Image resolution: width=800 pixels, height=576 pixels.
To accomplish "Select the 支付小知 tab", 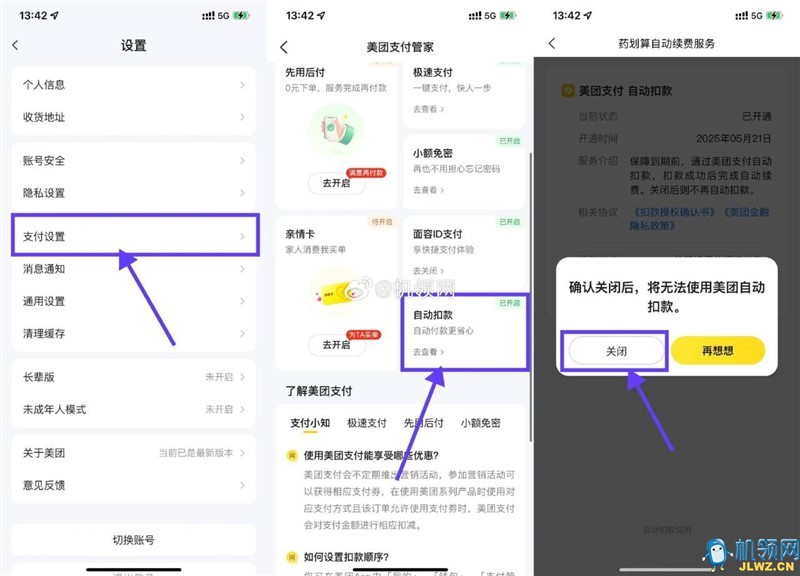I will [310, 423].
